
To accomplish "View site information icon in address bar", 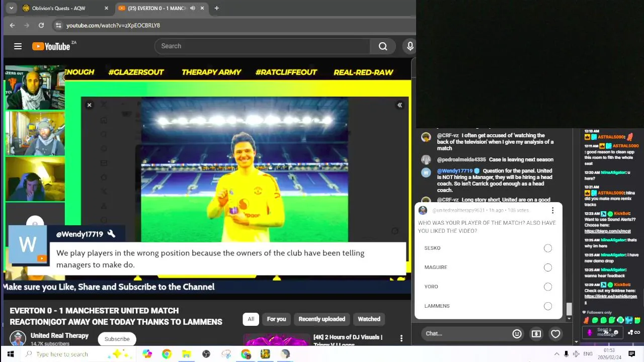I will click(58, 25).
